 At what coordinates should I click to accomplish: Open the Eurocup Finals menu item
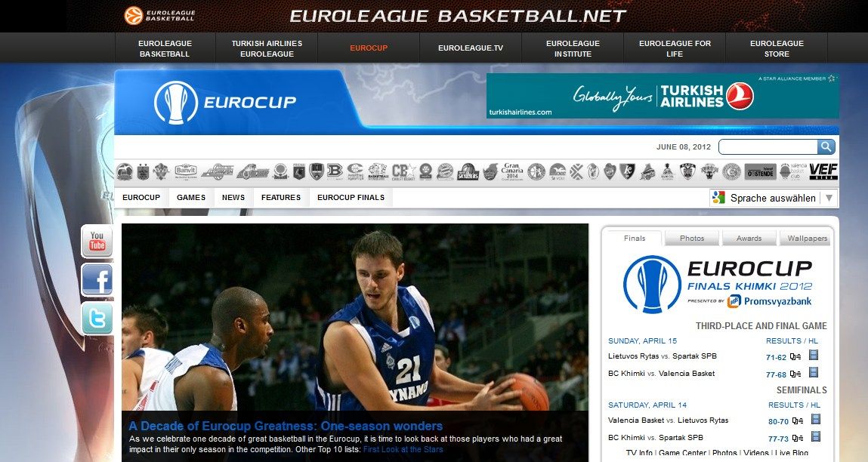[351, 198]
